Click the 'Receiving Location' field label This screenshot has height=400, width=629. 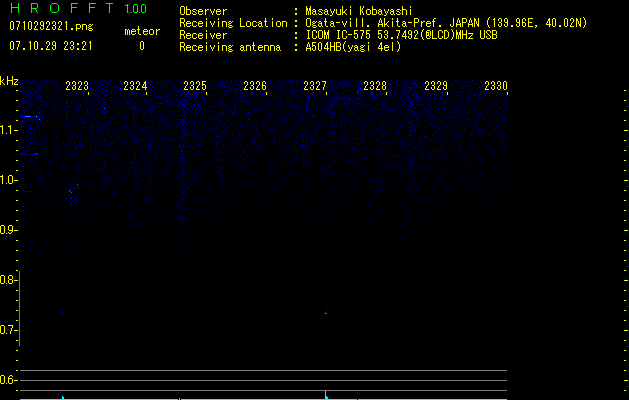pos(233,23)
